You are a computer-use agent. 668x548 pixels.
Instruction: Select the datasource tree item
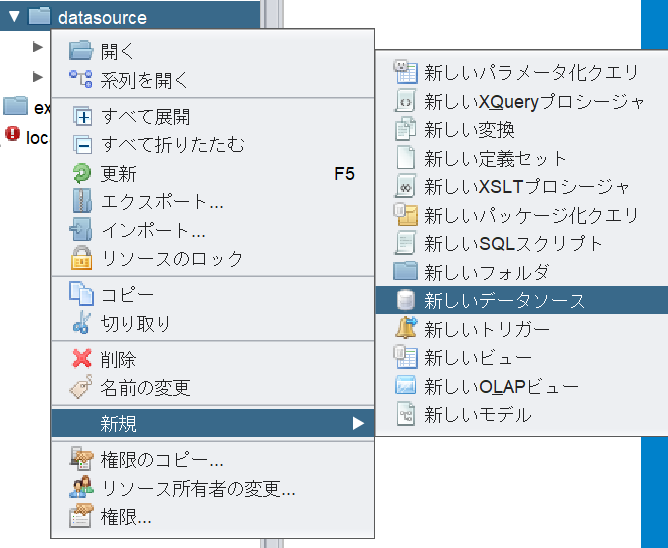pos(130,16)
